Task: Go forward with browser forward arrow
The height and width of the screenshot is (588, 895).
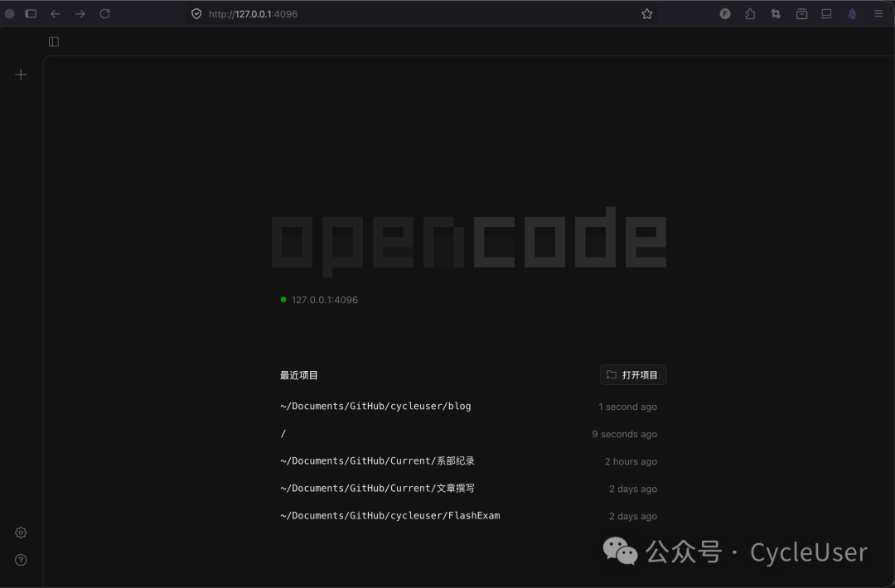Action: coord(80,14)
